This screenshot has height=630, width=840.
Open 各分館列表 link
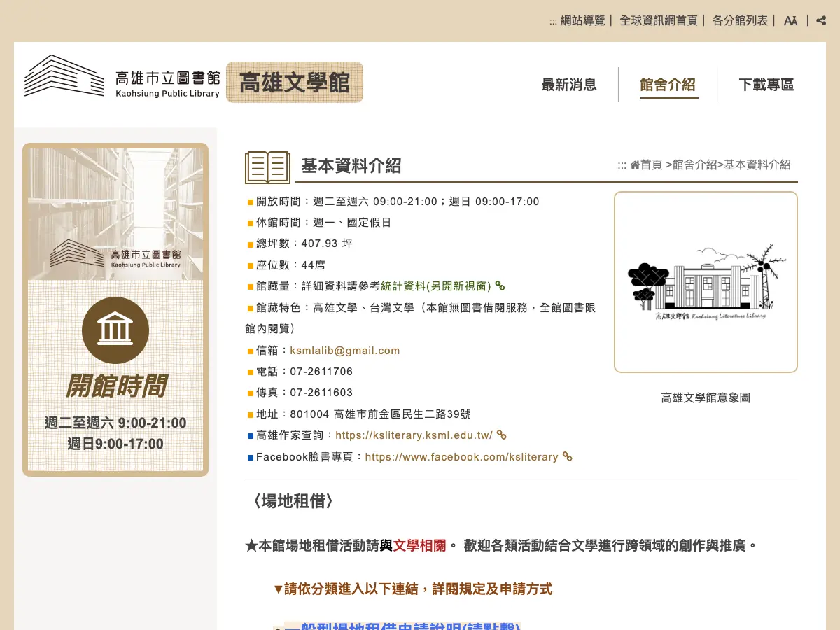740,21
